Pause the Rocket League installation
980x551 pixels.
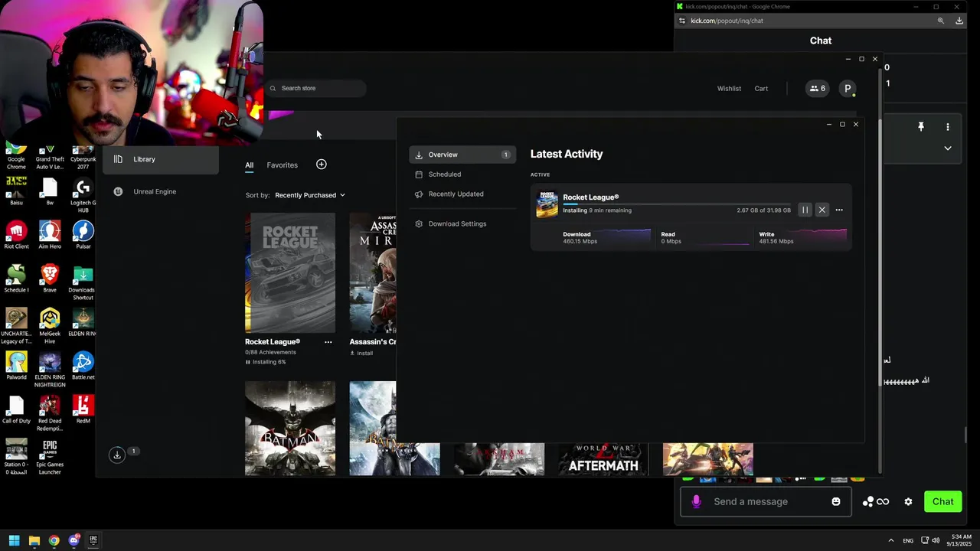click(805, 210)
